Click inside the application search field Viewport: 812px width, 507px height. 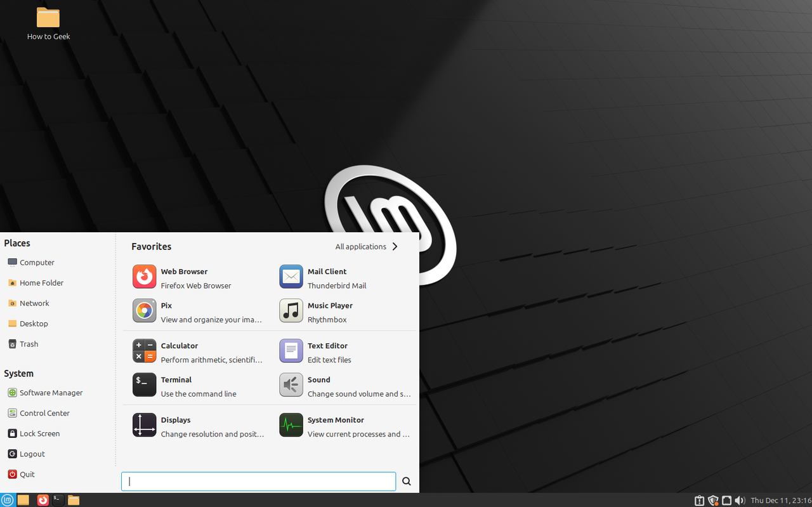coord(258,481)
